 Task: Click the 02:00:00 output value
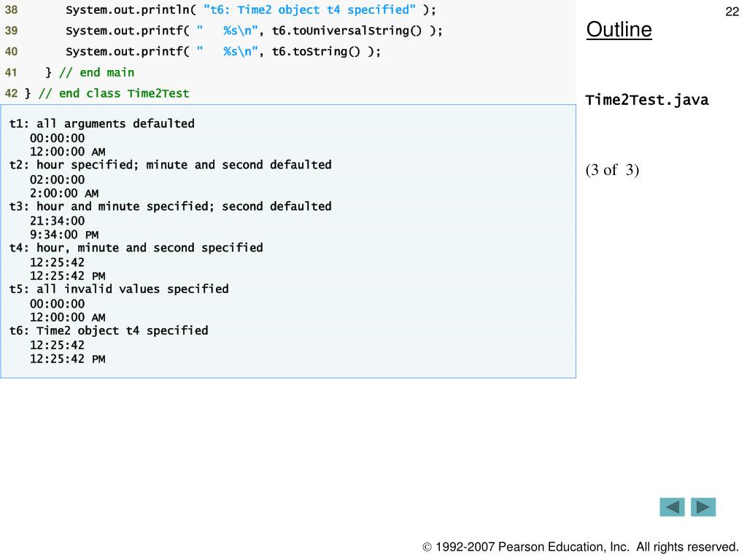[x=57, y=179]
